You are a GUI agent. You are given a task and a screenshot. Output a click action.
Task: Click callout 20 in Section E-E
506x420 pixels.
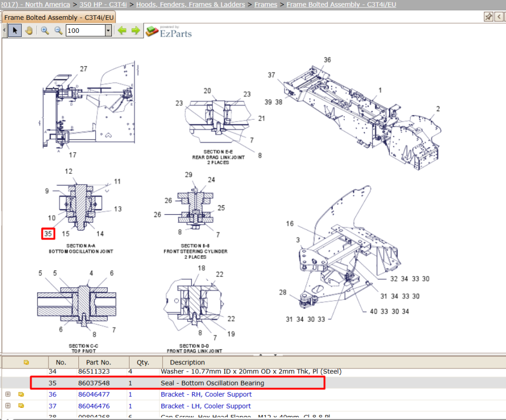click(207, 91)
